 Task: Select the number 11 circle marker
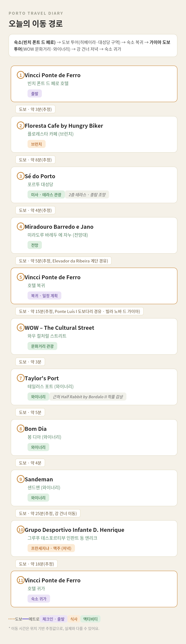pos(20,580)
